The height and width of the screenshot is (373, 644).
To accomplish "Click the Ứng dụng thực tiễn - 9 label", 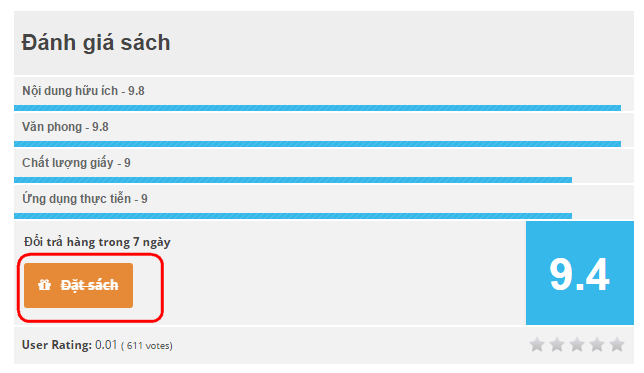I will pyautogui.click(x=85, y=199).
